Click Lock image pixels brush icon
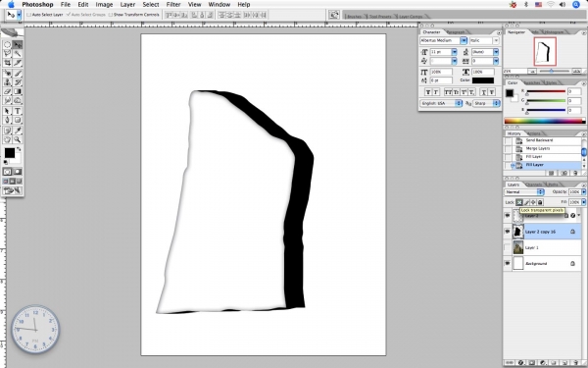588x368 pixels. click(x=526, y=202)
